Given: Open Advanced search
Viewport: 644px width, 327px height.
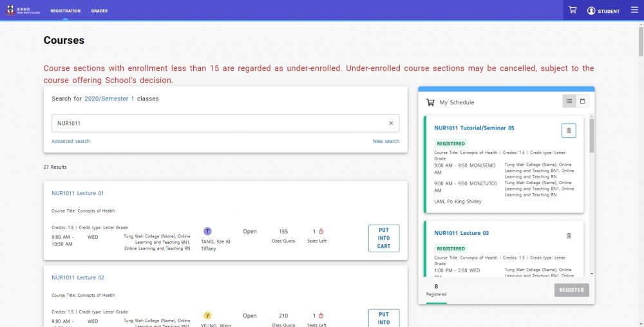Looking at the screenshot, I should [71, 141].
